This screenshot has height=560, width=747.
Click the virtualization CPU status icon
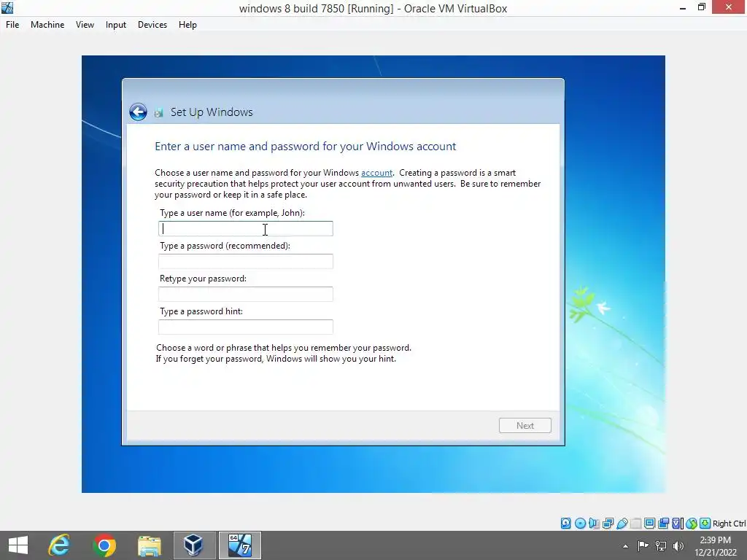677,524
